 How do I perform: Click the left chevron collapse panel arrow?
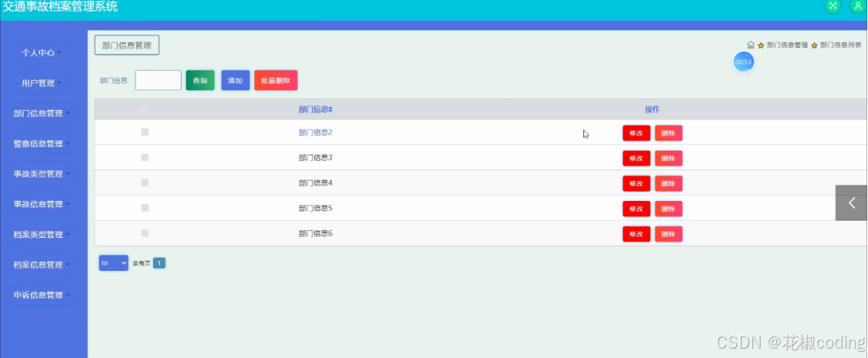(x=852, y=203)
